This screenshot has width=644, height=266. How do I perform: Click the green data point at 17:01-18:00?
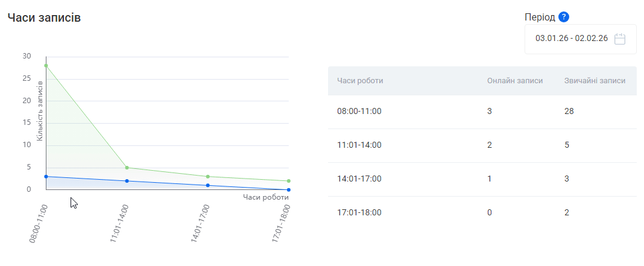coord(289,181)
